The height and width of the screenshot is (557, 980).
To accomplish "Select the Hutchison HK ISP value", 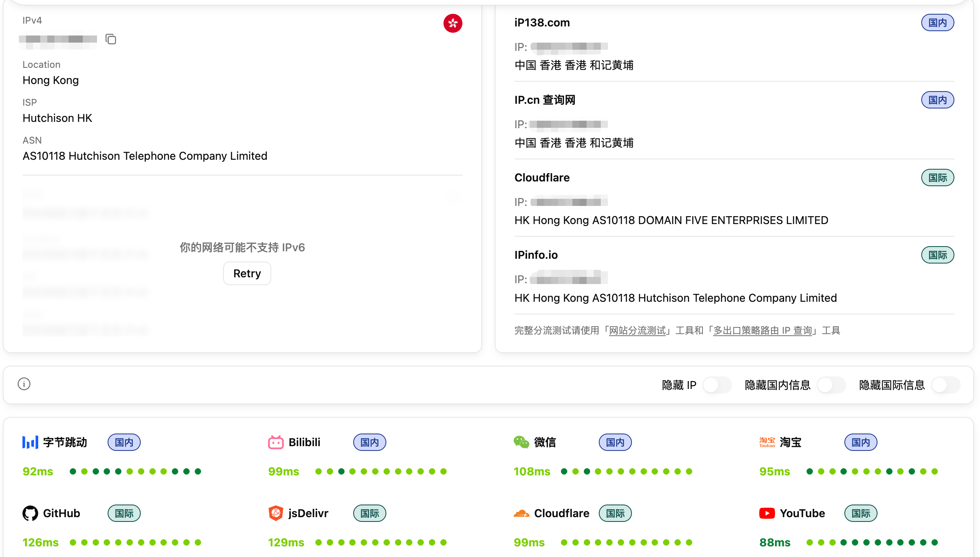I will coord(57,118).
